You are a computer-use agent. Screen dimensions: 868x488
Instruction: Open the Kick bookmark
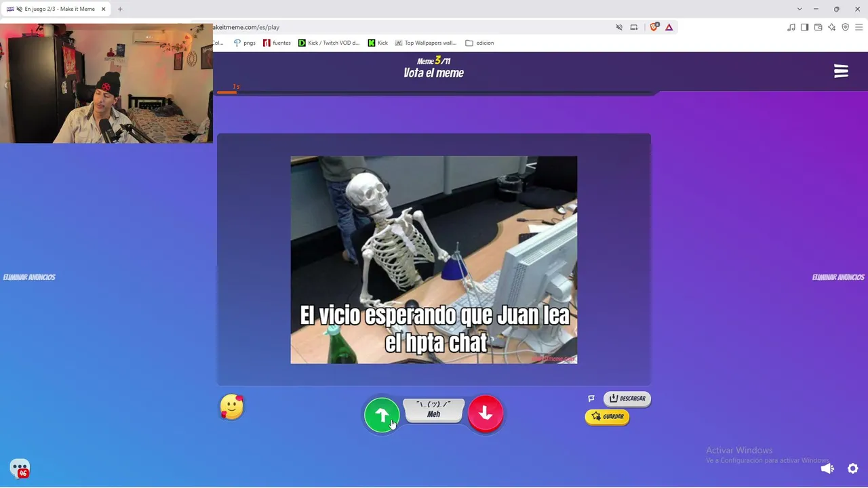[x=378, y=43]
